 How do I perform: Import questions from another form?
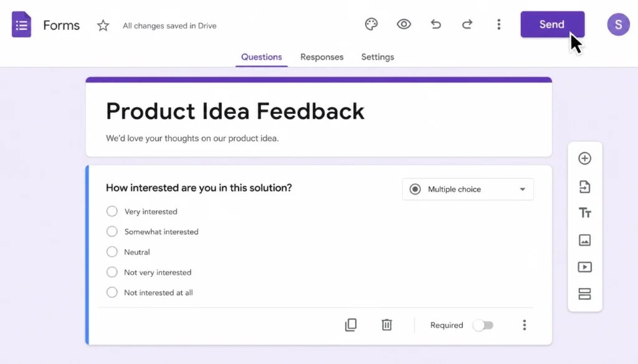584,187
